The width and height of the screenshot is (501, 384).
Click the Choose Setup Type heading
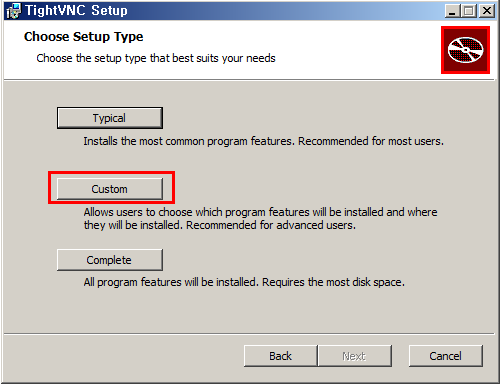(x=84, y=37)
